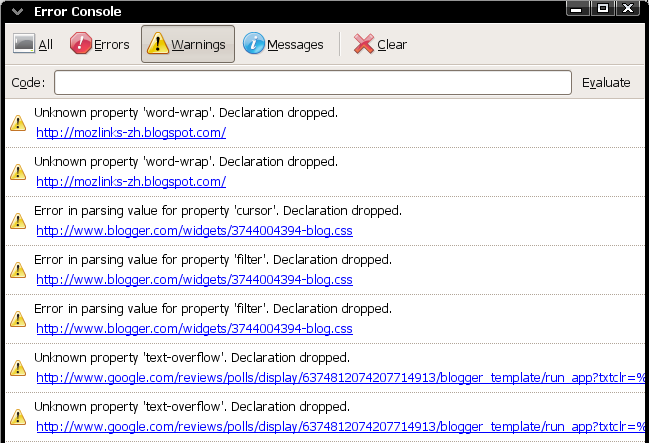This screenshot has width=649, height=443.
Task: Toggle the Warnings filter button
Action: pos(188,45)
